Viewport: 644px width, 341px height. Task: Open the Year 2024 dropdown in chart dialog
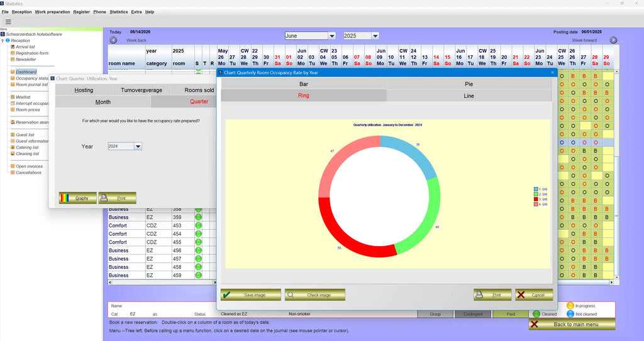138,146
